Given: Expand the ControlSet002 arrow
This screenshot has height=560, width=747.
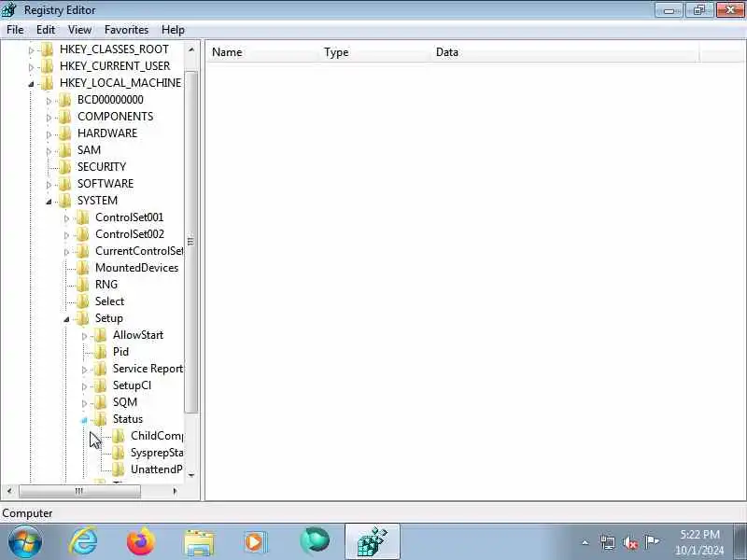Looking at the screenshot, I should coord(66,235).
